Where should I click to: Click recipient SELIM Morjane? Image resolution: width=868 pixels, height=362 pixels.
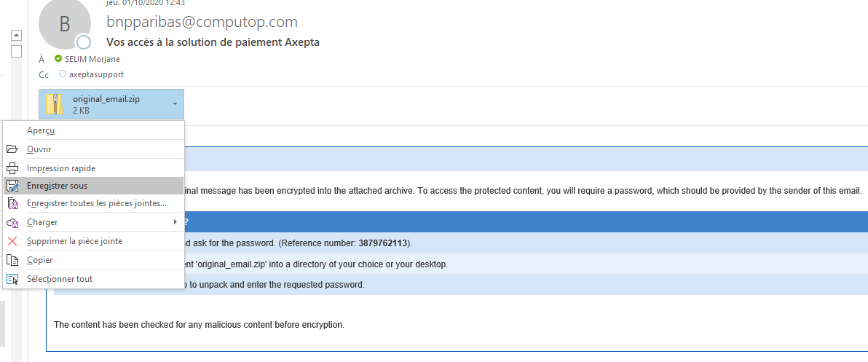(92, 59)
